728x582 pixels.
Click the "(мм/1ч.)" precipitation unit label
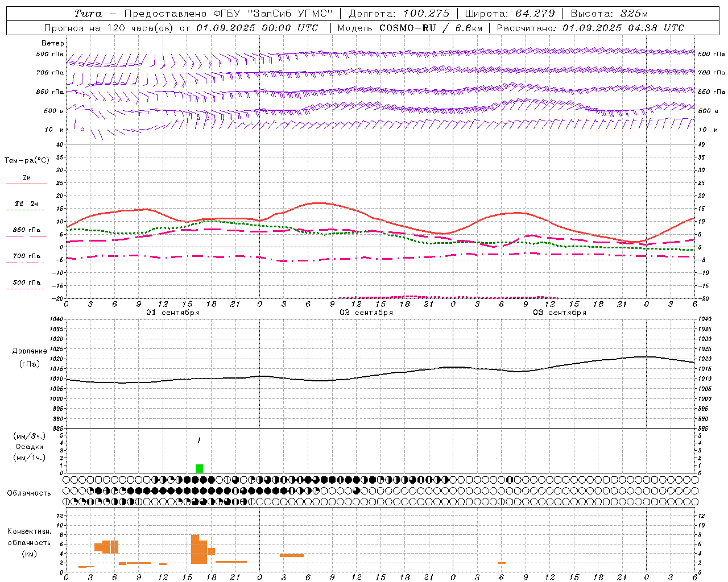click(x=30, y=458)
